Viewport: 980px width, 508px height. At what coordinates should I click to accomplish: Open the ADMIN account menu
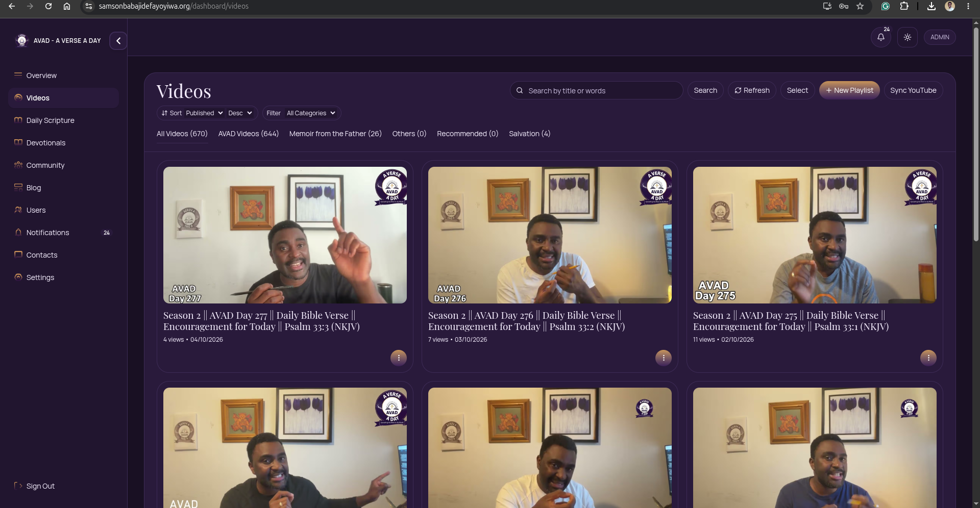click(940, 37)
